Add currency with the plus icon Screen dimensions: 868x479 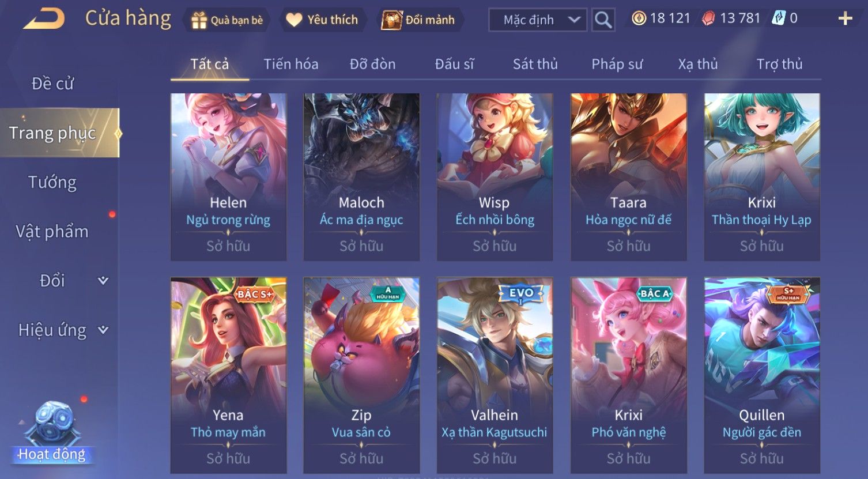pyautogui.click(x=845, y=19)
